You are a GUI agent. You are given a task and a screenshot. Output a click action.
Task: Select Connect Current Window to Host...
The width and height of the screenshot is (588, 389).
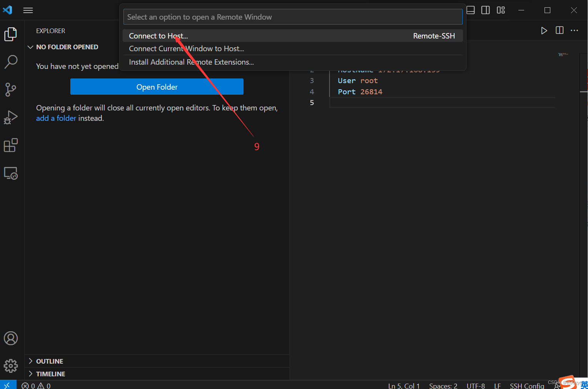click(x=293, y=48)
